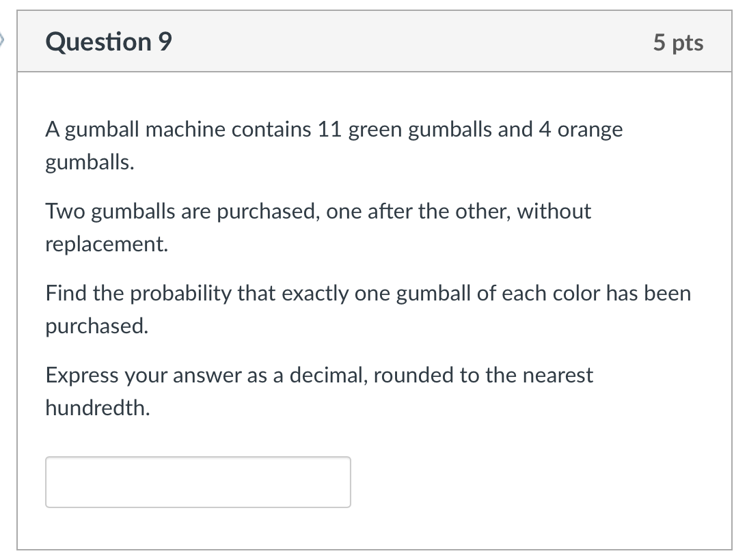This screenshot has height=560, width=734.
Task: Click inside the answer input box
Action: coord(197,481)
